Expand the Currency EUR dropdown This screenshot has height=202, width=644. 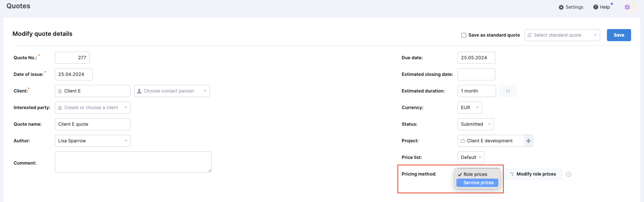tap(470, 108)
